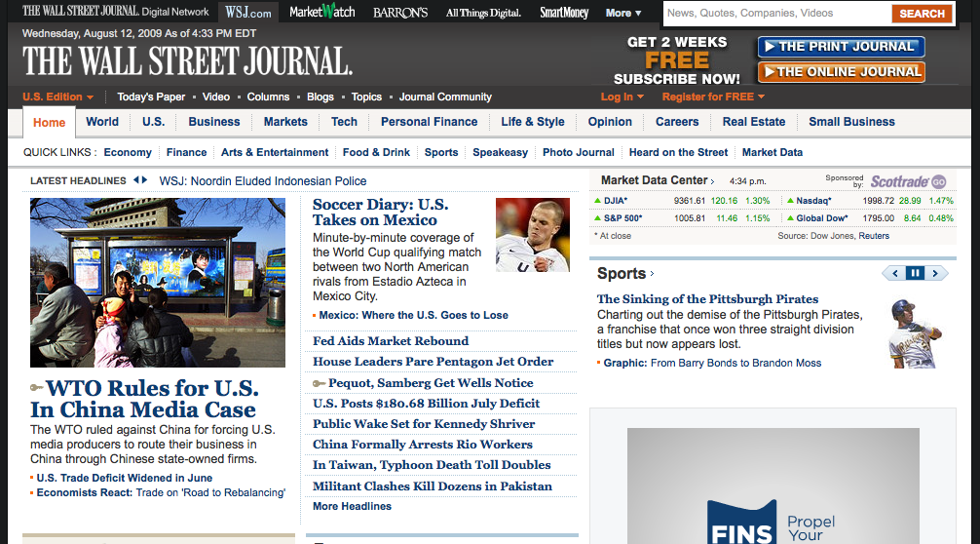
Task: Open the Journal Community link
Action: [x=445, y=97]
